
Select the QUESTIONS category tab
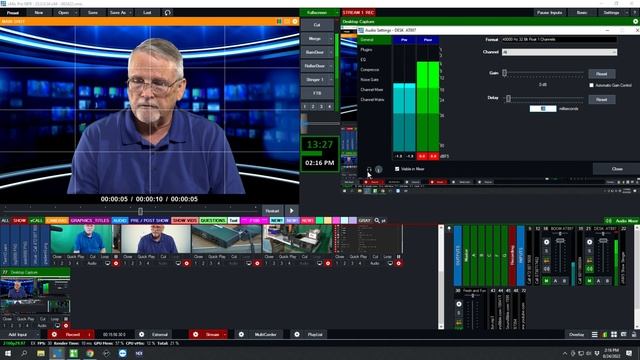(x=213, y=220)
